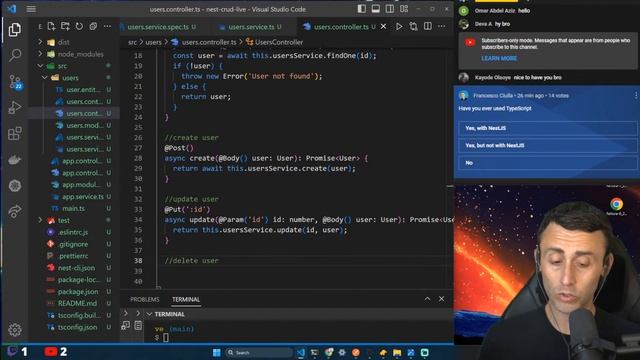Open nest-cli.json in Explorer
This screenshot has height=360, width=640.
coord(76,268)
